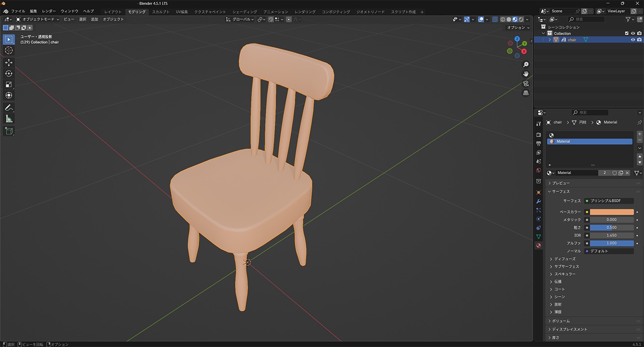Click the ベースカラー orange color swatch

(611, 212)
